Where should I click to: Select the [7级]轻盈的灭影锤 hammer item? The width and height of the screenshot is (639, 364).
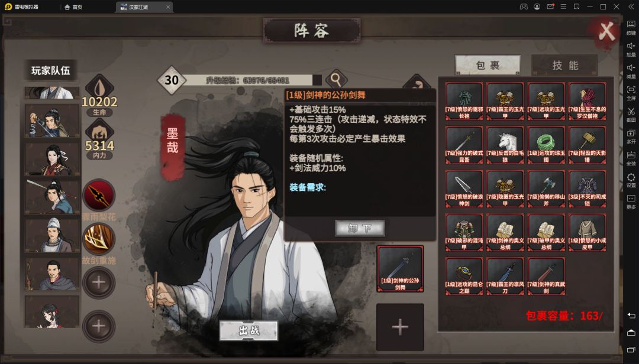[588, 145]
